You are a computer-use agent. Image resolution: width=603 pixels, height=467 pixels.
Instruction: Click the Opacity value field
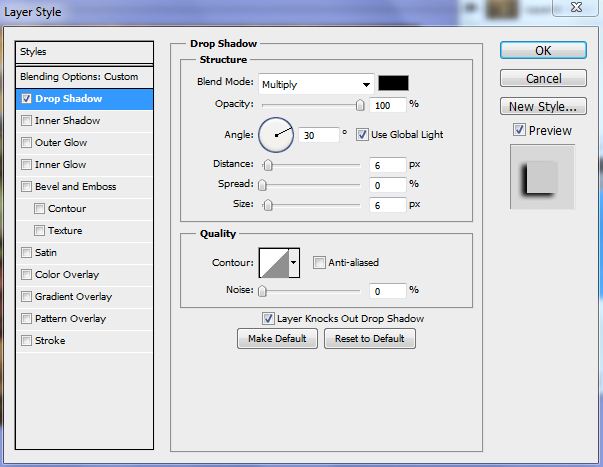pyautogui.click(x=387, y=105)
